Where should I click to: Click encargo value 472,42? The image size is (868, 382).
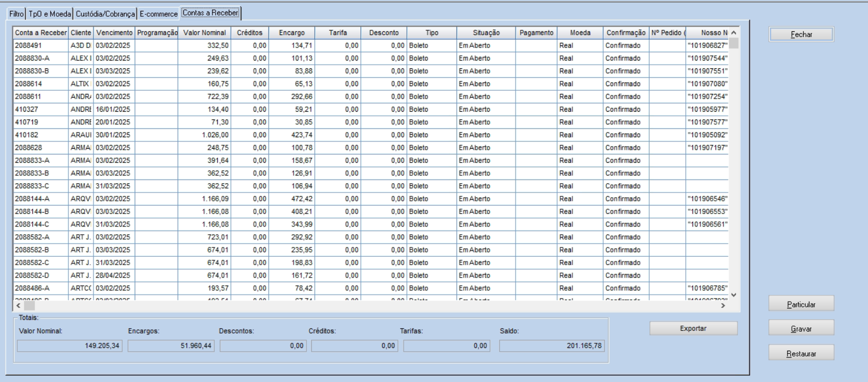[302, 199]
